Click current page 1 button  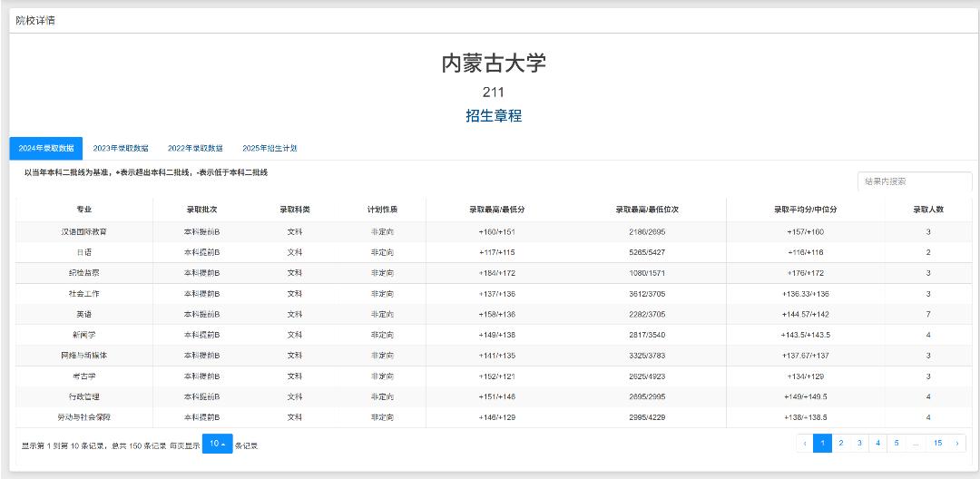[x=822, y=444]
